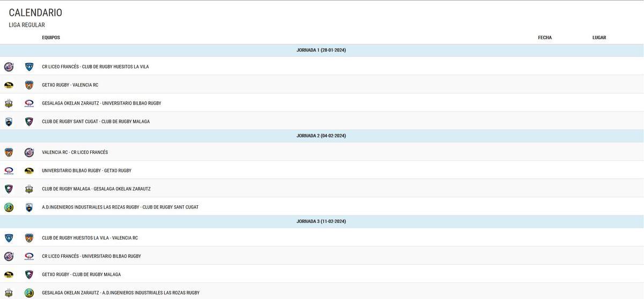Click the FECHA column header

point(545,38)
